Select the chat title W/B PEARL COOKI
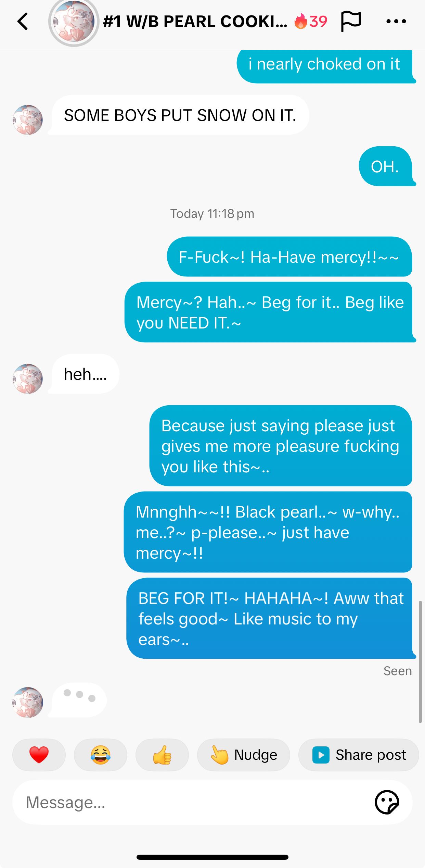The width and height of the screenshot is (425, 868). point(195,21)
